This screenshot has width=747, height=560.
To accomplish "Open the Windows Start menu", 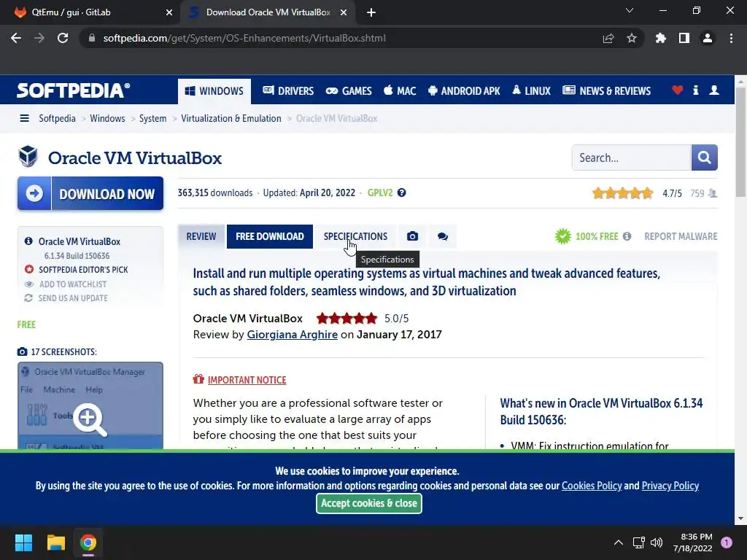I will (x=23, y=542).
